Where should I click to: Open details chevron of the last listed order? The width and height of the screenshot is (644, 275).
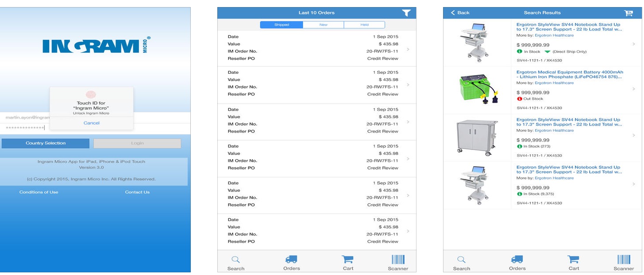(x=408, y=230)
